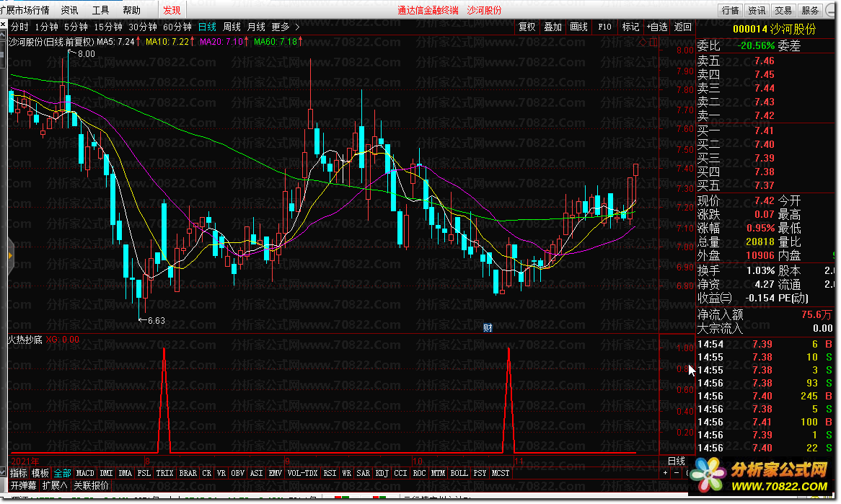Open the 资讯 menu in top menu bar

(x=69, y=10)
